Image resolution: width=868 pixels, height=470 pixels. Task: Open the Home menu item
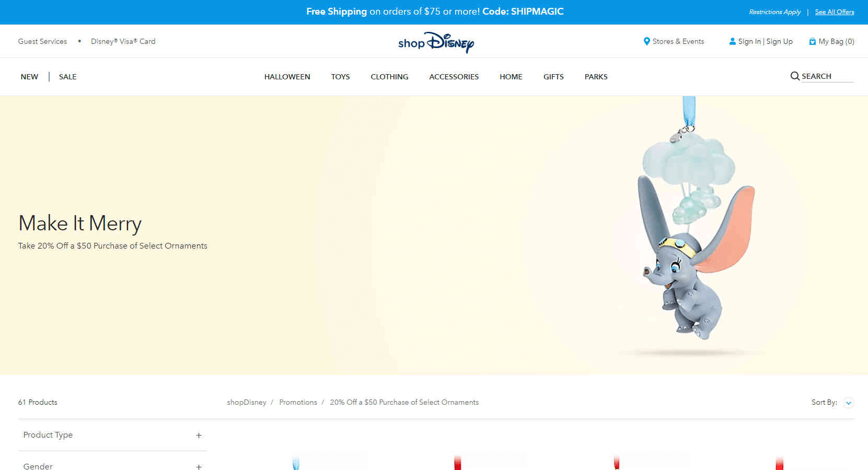[511, 77]
